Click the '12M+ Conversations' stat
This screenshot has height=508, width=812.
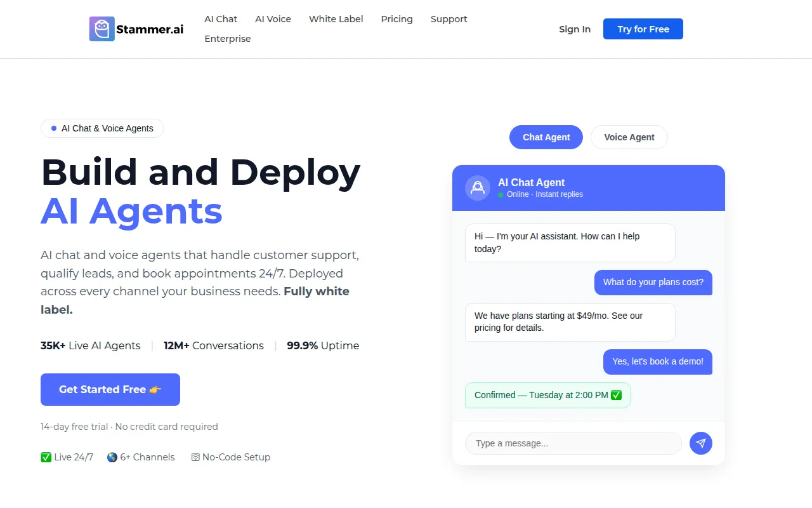tap(214, 346)
